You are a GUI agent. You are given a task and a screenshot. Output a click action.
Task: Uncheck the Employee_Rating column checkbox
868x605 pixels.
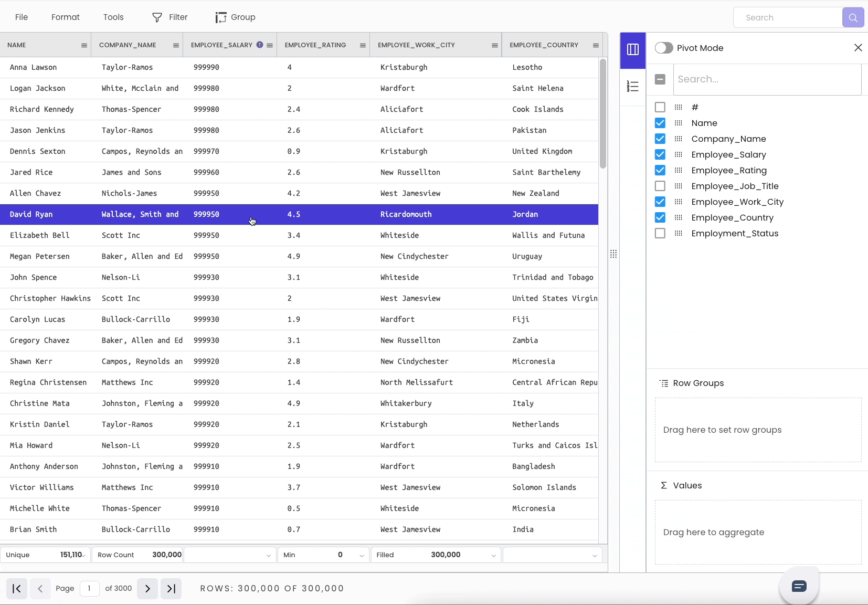point(660,170)
